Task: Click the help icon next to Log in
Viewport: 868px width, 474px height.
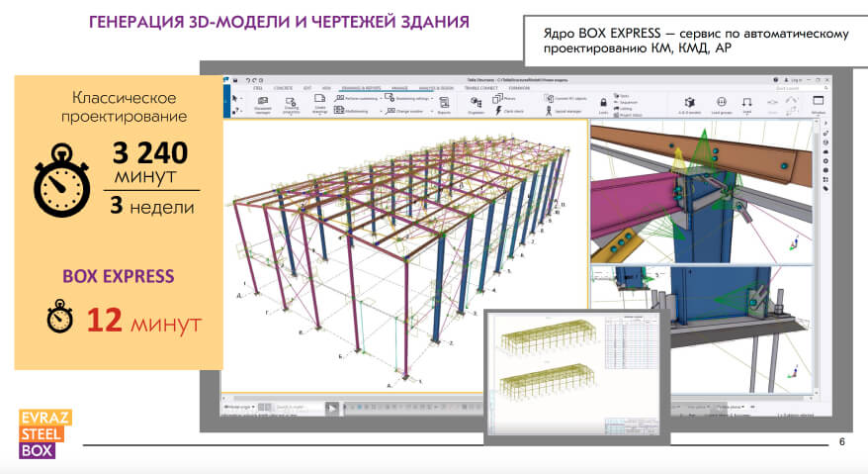Action: [x=776, y=80]
